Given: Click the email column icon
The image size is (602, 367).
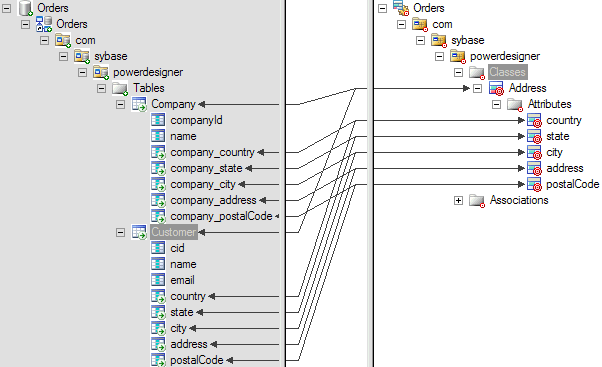Looking at the screenshot, I should [x=158, y=280].
